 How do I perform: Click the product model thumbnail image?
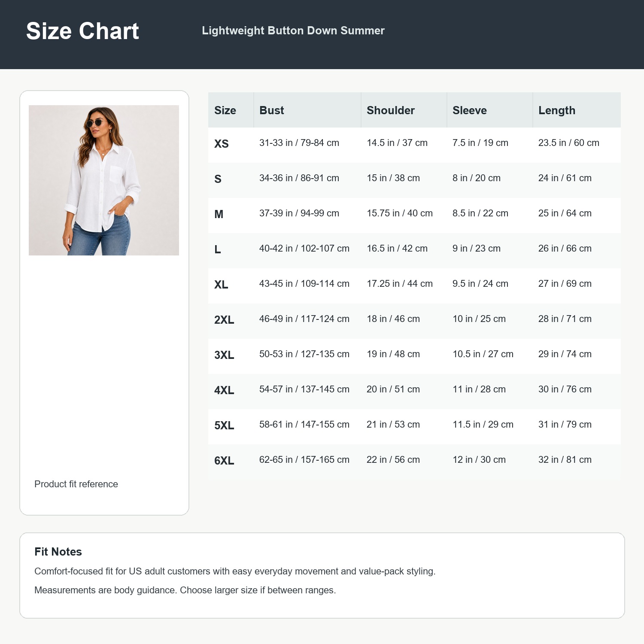[104, 180]
